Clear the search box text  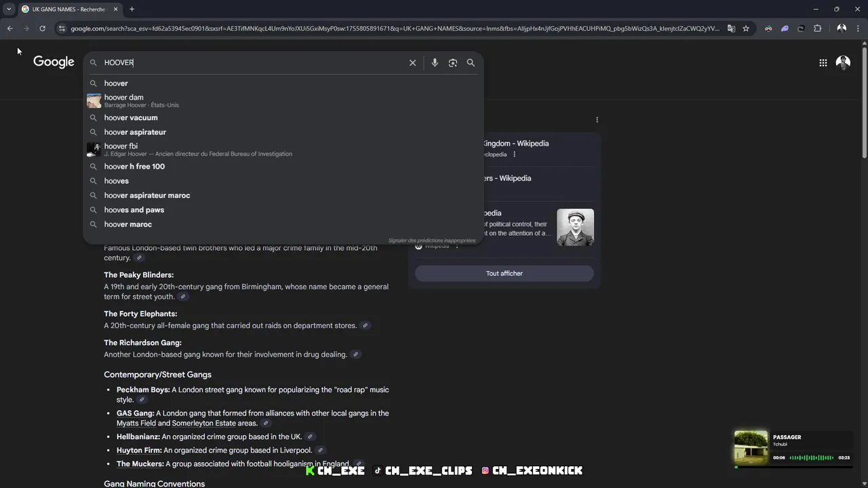(x=412, y=62)
